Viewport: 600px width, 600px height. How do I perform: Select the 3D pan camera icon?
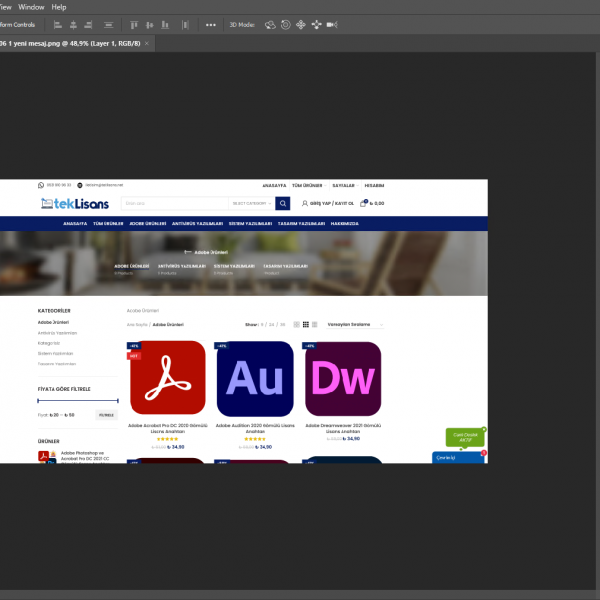(x=301, y=25)
